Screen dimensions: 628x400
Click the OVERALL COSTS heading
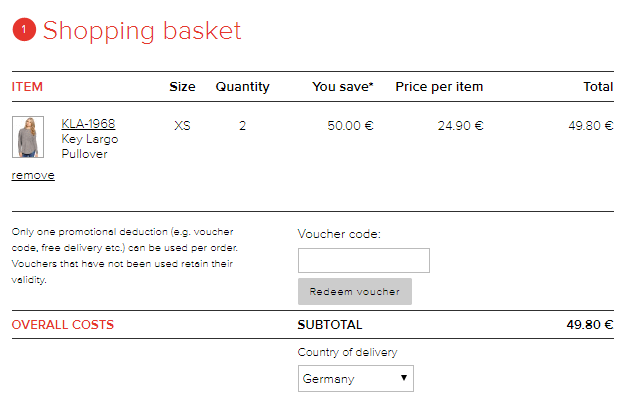pos(63,325)
